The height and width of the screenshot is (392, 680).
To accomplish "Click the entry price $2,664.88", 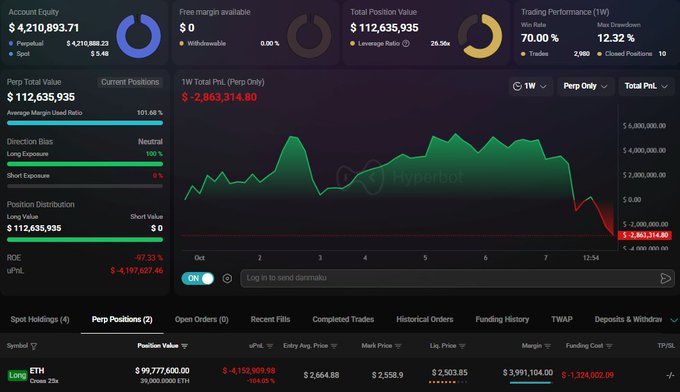I will (x=321, y=375).
